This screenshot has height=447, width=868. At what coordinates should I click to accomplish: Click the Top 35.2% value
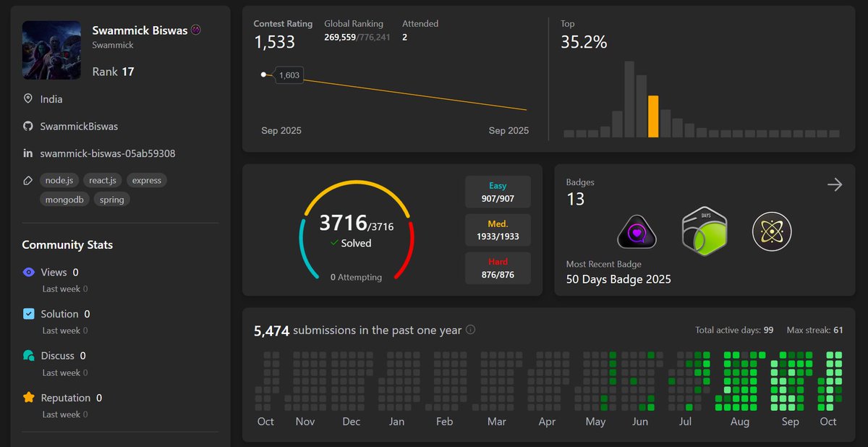(584, 42)
